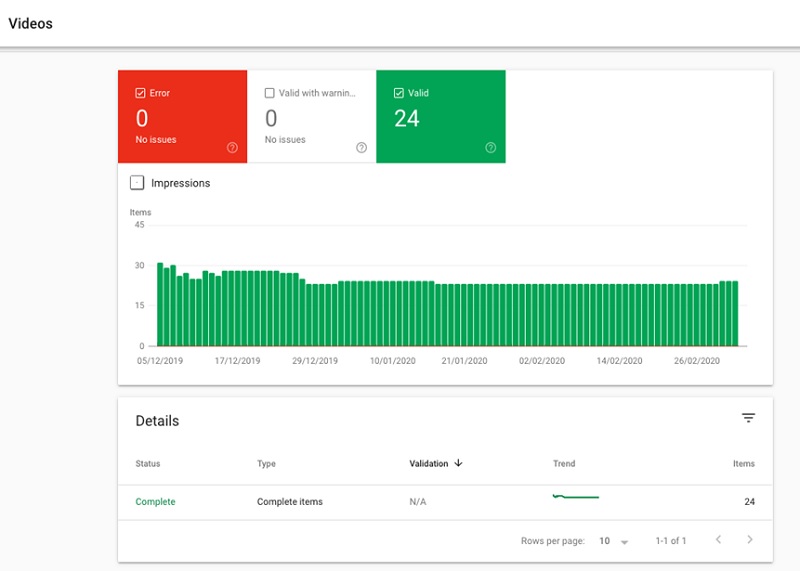Click the Videos page title
Image resolution: width=800 pixels, height=571 pixels.
(x=31, y=23)
